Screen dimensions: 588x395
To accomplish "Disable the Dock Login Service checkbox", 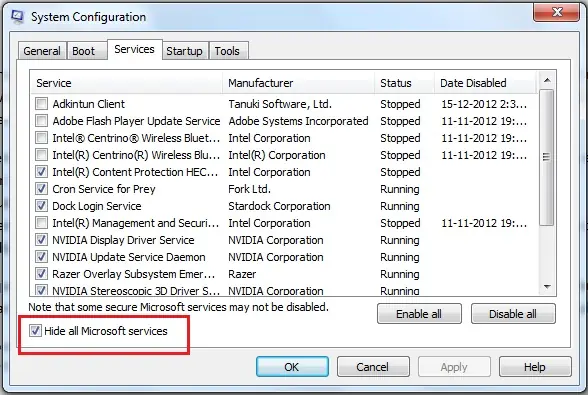I will (41, 206).
